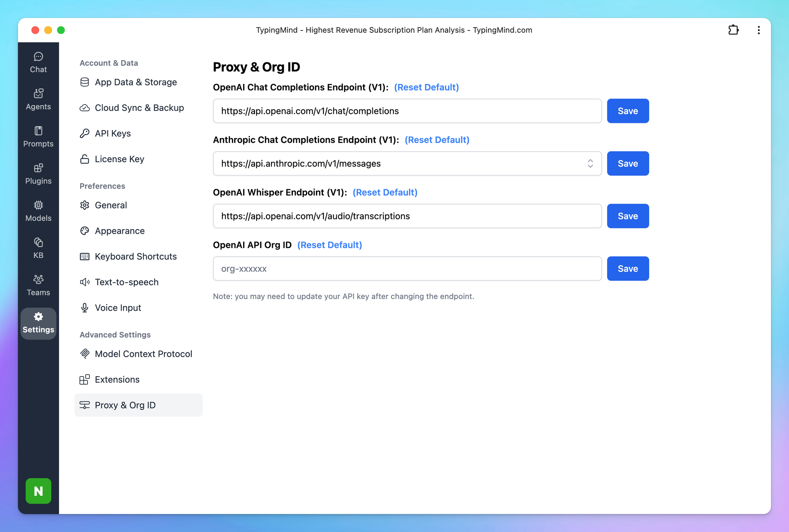The image size is (789, 532).
Task: Switch to Keyboard Shortcuts preferences
Action: click(x=135, y=256)
